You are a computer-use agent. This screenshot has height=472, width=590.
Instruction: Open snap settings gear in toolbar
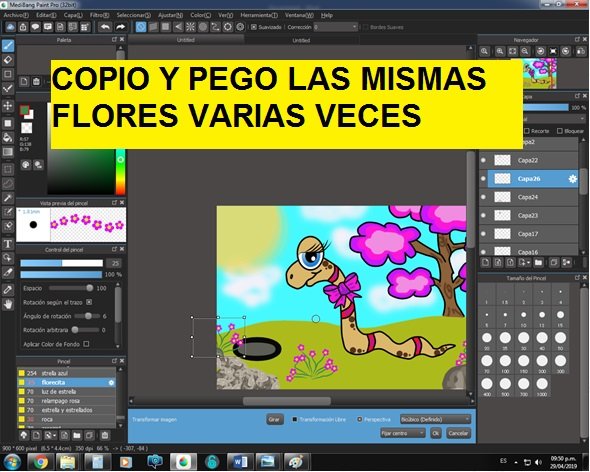240,27
